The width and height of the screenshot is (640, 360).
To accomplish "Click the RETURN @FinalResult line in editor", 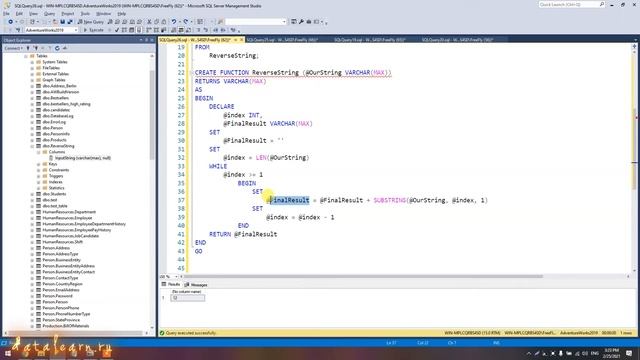I will click(x=243, y=234).
